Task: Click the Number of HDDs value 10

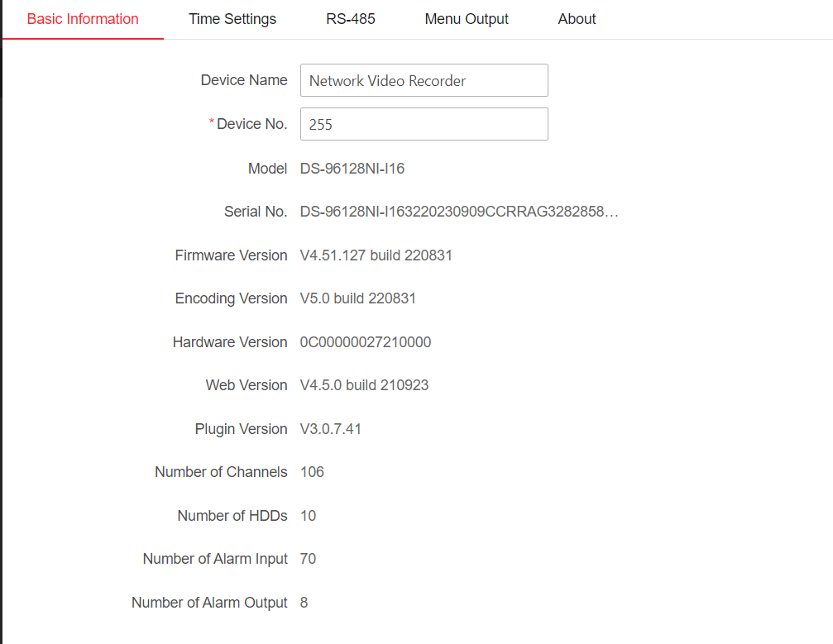Action: point(308,516)
